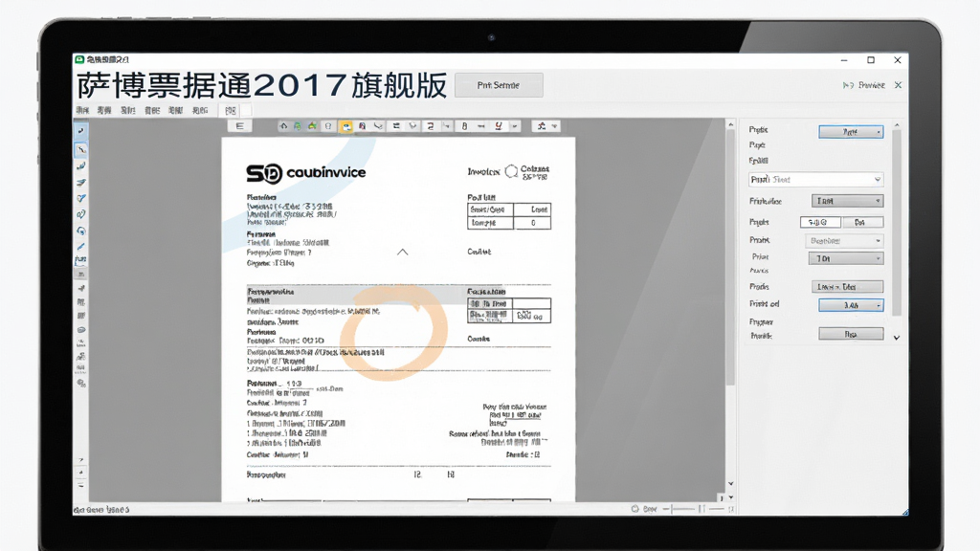The width and height of the screenshot is (980, 551).
Task: Select the topmost highlighted tool in left toolbar
Action: 81,131
